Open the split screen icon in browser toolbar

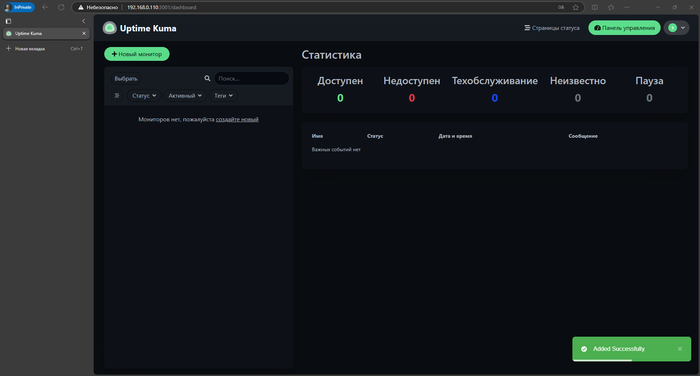coord(595,7)
